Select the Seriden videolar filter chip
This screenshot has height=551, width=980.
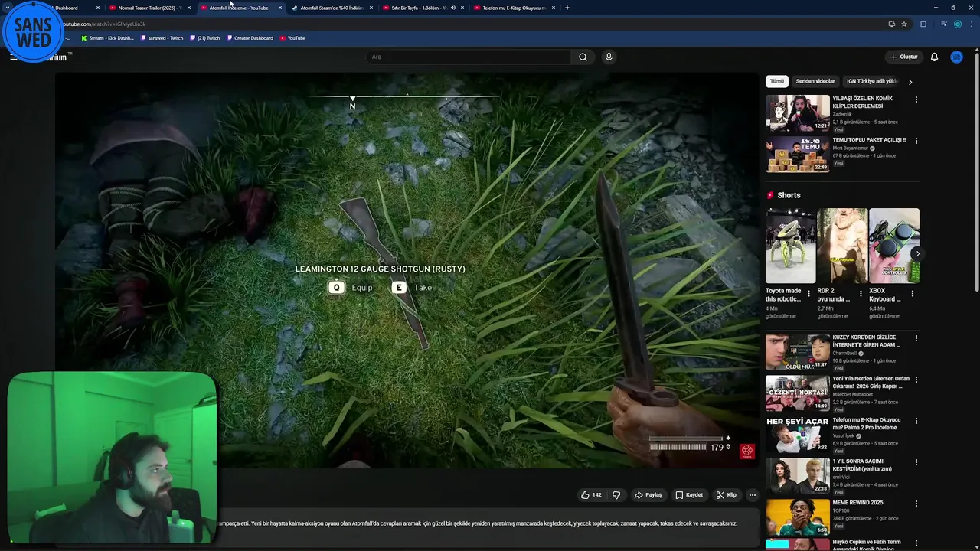[x=815, y=81]
